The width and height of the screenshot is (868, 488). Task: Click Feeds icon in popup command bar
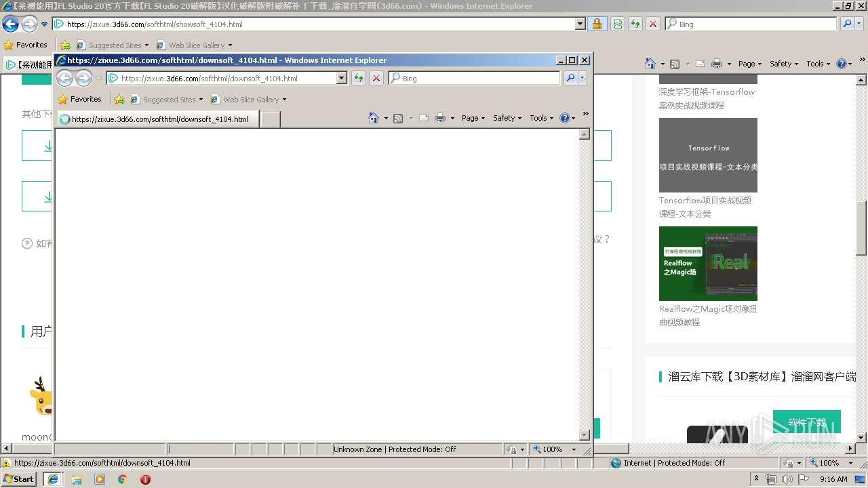398,118
